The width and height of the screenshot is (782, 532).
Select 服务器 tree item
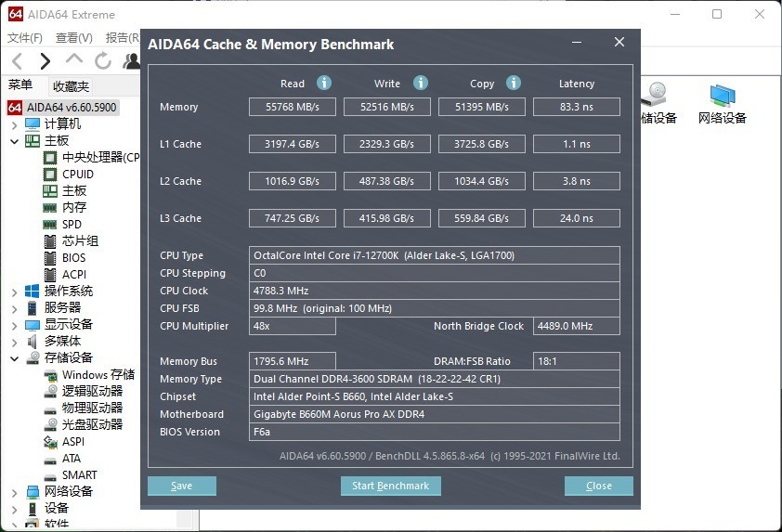click(62, 307)
